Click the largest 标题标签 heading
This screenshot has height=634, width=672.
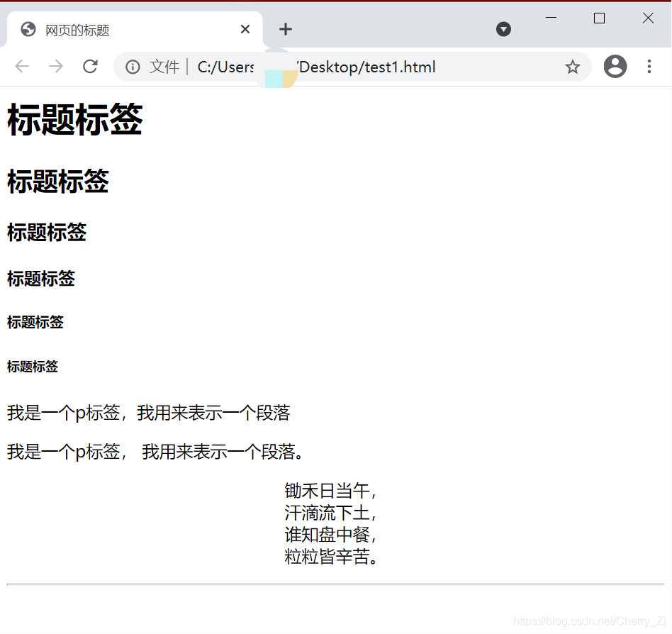click(x=74, y=120)
